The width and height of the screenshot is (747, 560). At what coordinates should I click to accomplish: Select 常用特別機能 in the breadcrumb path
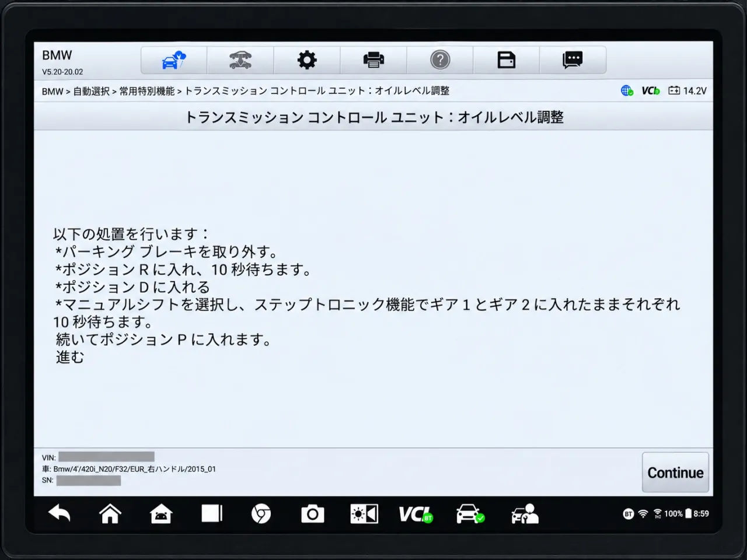click(x=147, y=91)
